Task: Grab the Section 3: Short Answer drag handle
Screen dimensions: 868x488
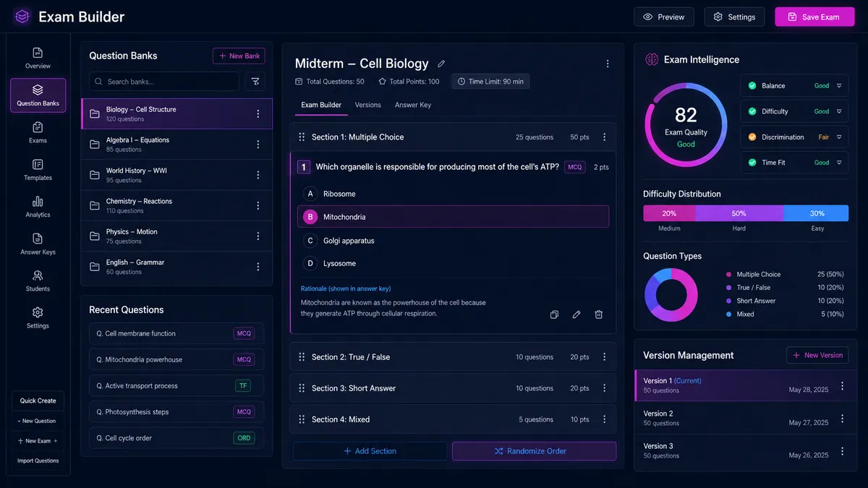Action: [x=302, y=388]
